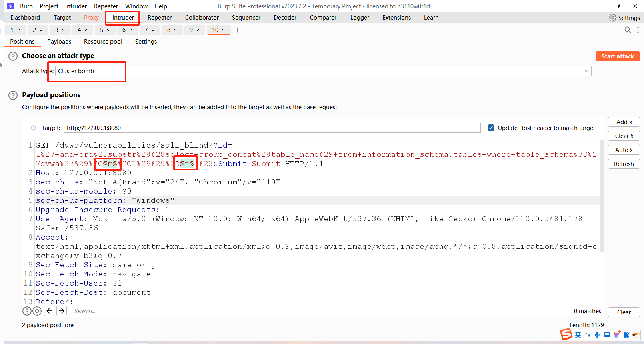Switch to the Logger tab
The height and width of the screenshot is (344, 644).
click(x=360, y=18)
